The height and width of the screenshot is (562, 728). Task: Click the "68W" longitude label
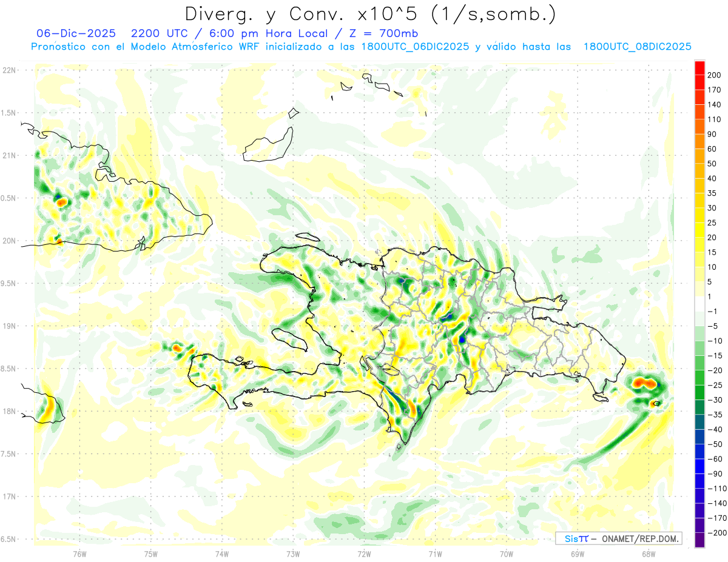[649, 554]
